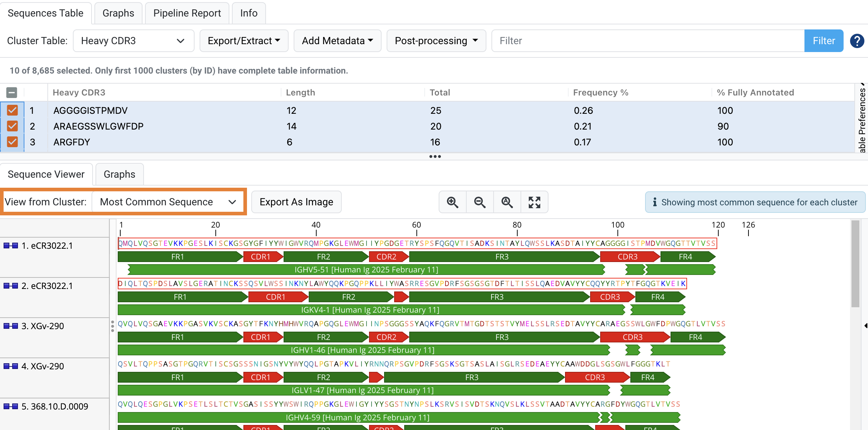This screenshot has height=430, width=868.
Task: Open the Most Common Sequence dropdown
Action: click(168, 202)
